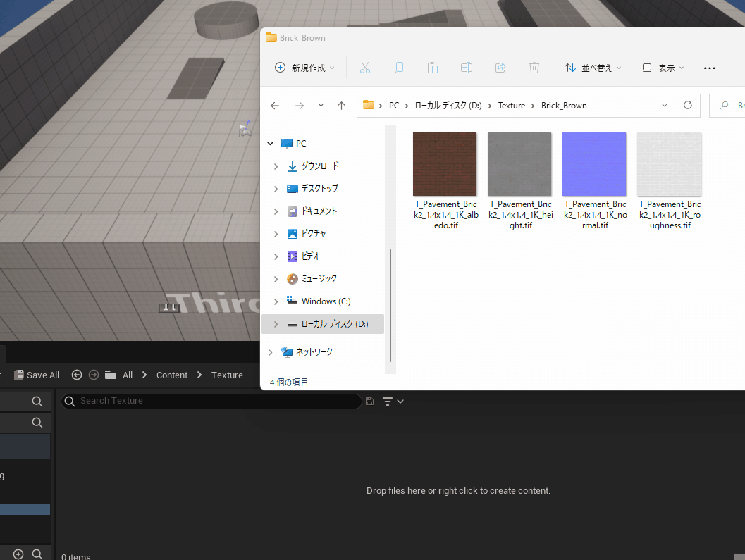This screenshot has width=745, height=560.
Task: Click PC in the address bar path
Action: 394,106
